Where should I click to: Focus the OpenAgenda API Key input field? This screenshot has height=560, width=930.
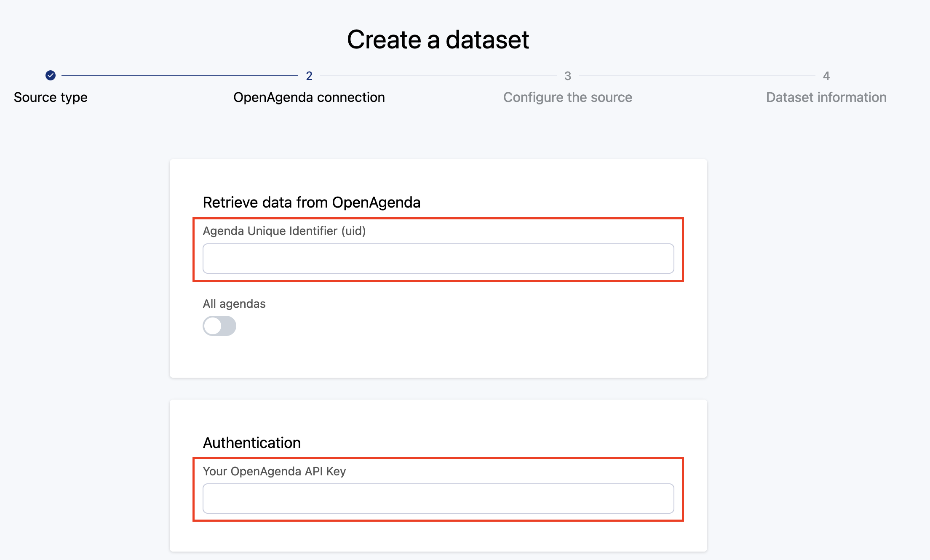point(438,499)
